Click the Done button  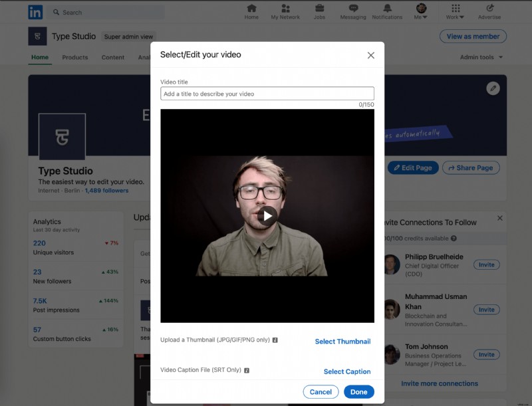click(359, 392)
